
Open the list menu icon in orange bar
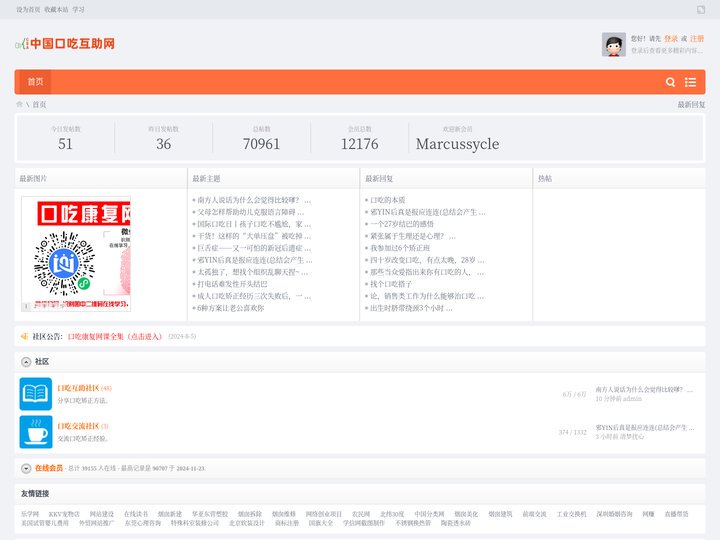690,82
